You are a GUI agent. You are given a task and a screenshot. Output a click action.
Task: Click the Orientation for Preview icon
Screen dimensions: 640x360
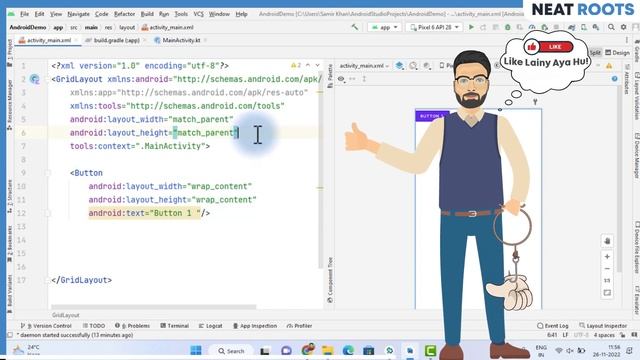coord(413,66)
